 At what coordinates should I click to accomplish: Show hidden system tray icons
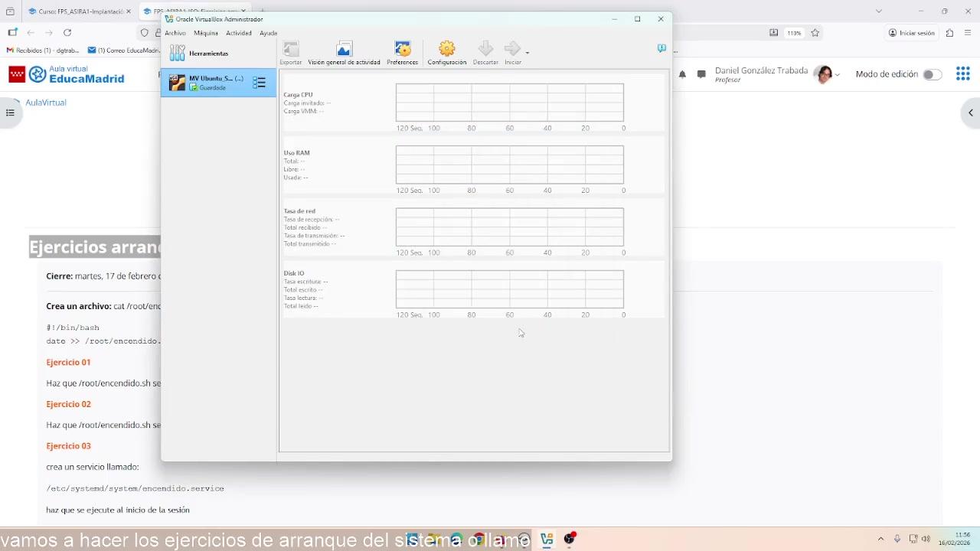coord(880,540)
